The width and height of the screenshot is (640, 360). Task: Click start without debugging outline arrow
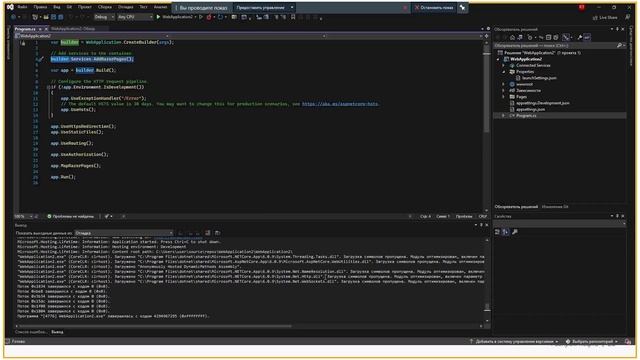(201, 17)
